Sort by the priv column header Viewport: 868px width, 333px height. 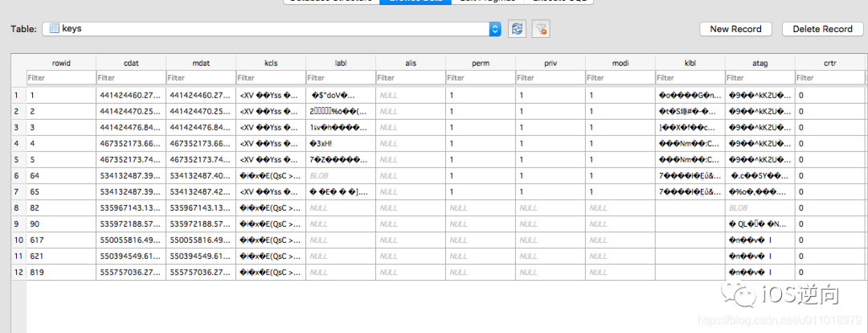point(551,64)
